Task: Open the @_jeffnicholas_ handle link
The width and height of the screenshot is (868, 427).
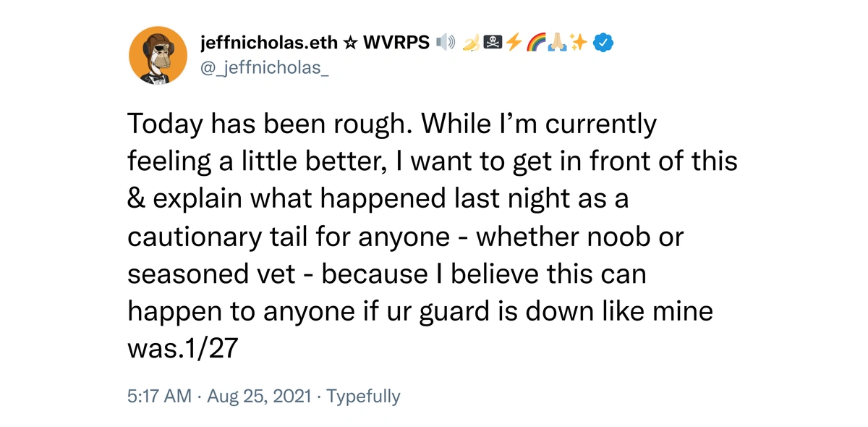Action: click(264, 70)
